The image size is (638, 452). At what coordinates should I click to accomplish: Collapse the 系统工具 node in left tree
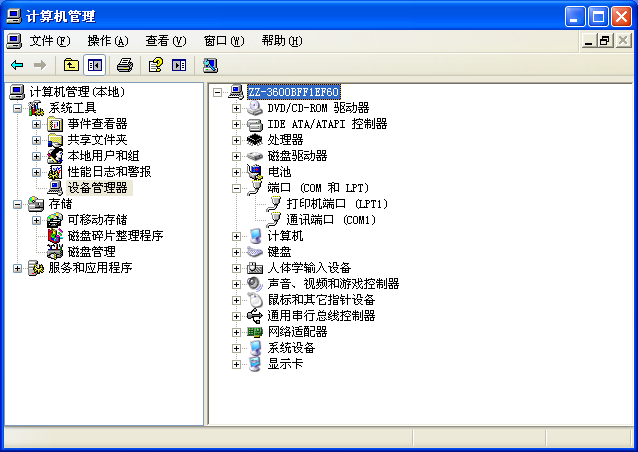click(17, 108)
